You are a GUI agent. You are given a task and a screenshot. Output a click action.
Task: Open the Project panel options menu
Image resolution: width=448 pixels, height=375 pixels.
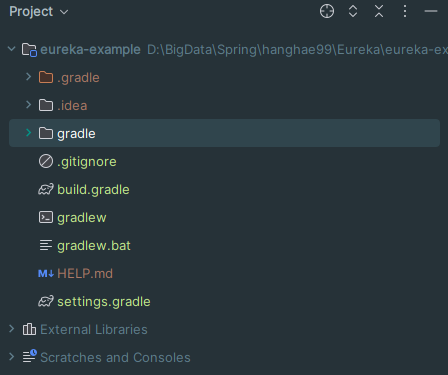pos(405,11)
